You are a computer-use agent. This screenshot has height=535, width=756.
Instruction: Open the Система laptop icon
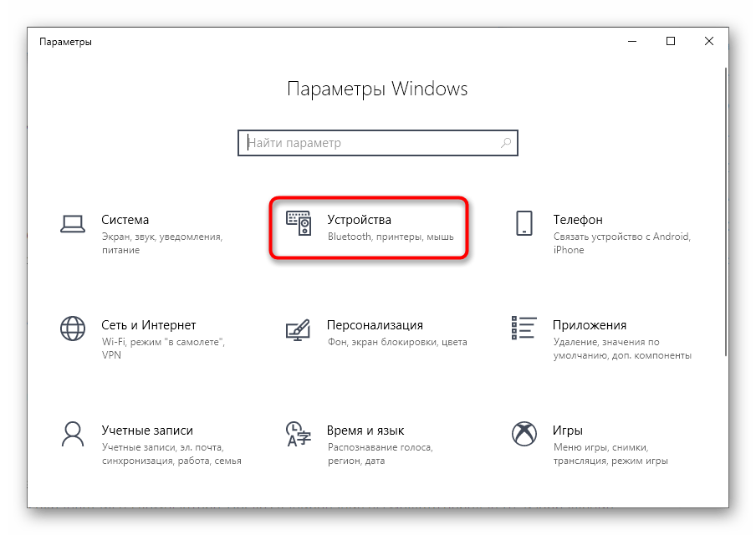coord(73,224)
